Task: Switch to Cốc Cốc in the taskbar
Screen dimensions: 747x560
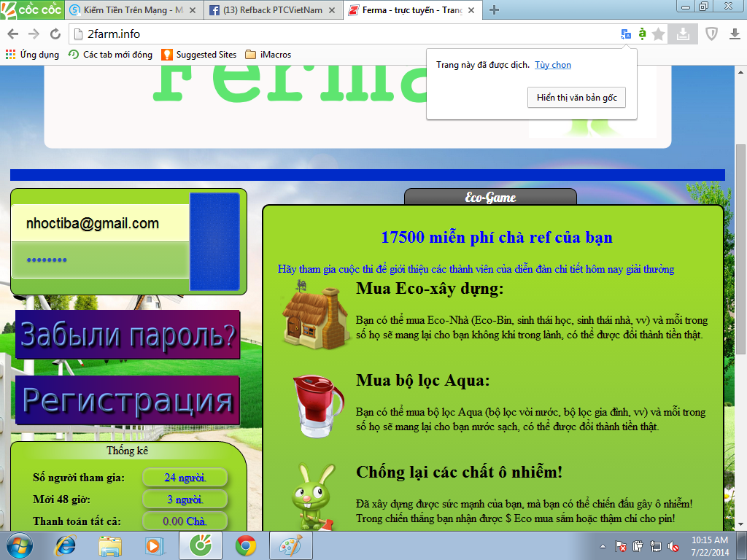Action: (200, 545)
